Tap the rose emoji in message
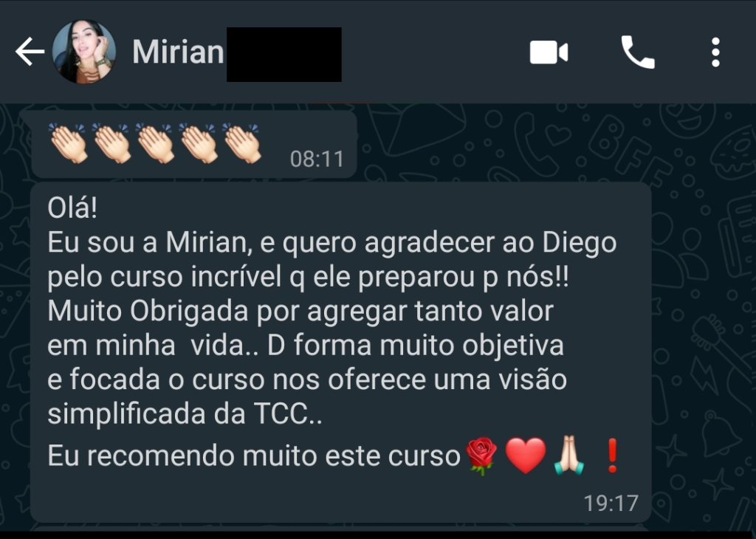 point(481,456)
